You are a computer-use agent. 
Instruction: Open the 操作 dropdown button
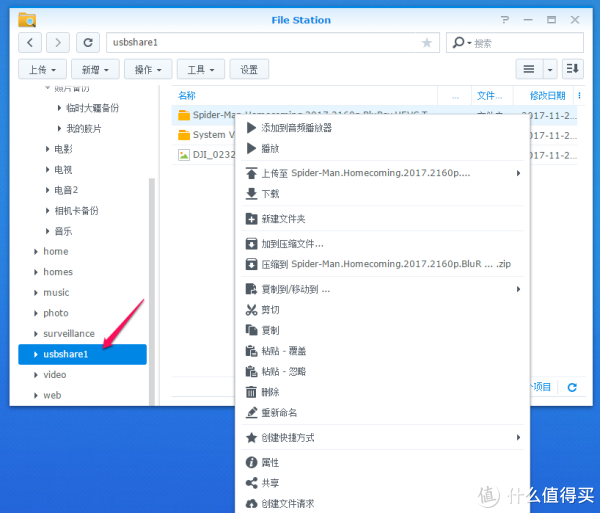click(149, 69)
